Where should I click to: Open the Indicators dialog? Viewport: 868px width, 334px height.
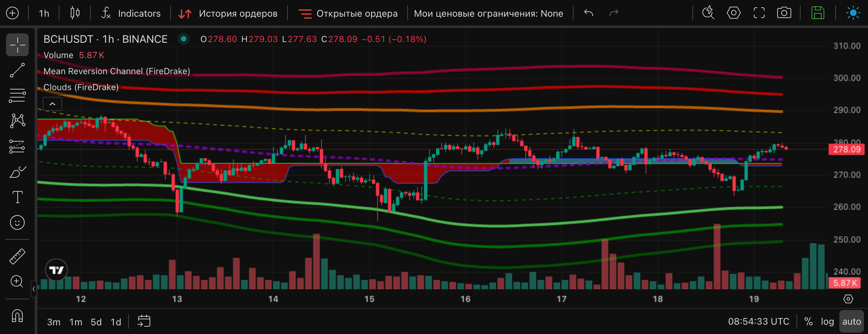(131, 13)
